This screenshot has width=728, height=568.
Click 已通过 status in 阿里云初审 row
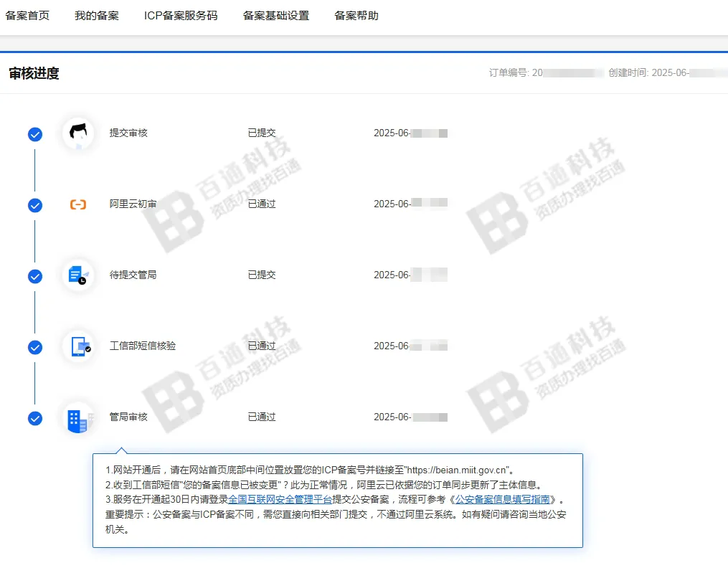tap(262, 204)
